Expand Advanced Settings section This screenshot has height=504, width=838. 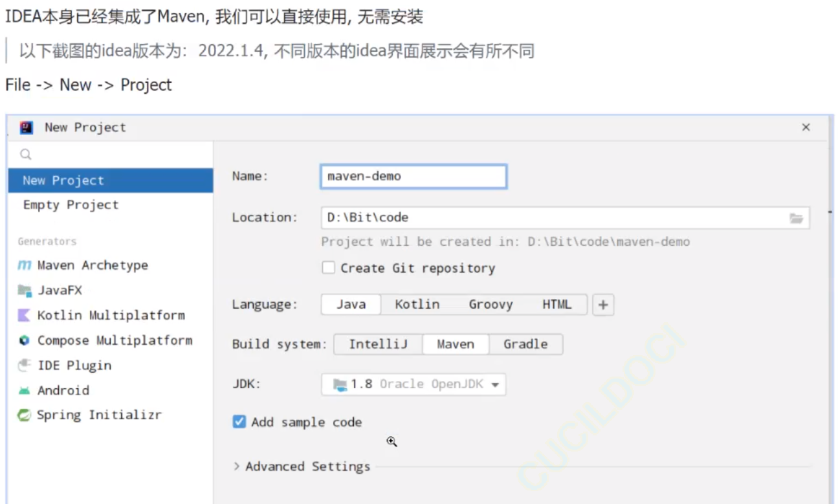point(302,466)
